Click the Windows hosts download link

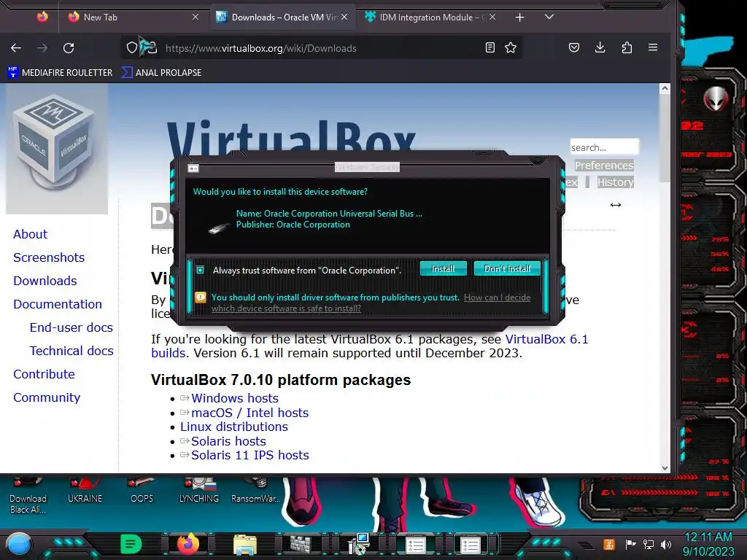(x=235, y=398)
